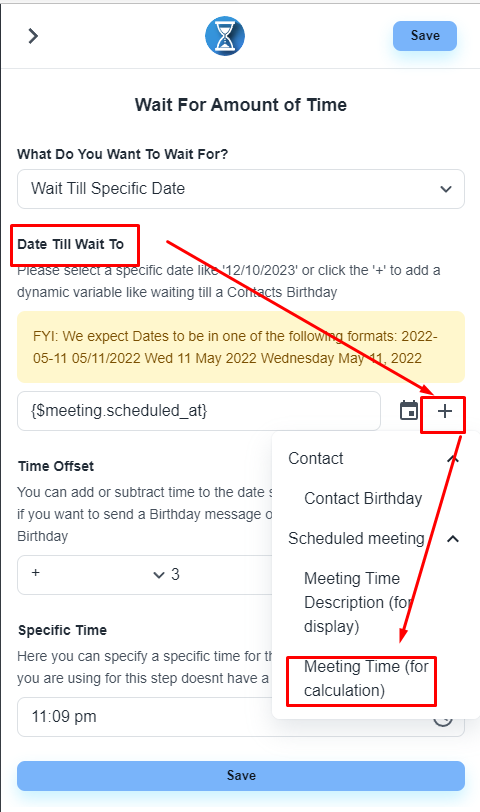The image size is (480, 812).
Task: Collapse the Contact group in variable menu
Action: pyautogui.click(x=453, y=459)
